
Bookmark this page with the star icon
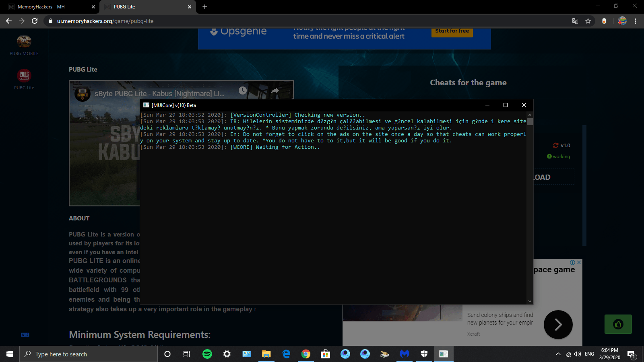(588, 21)
